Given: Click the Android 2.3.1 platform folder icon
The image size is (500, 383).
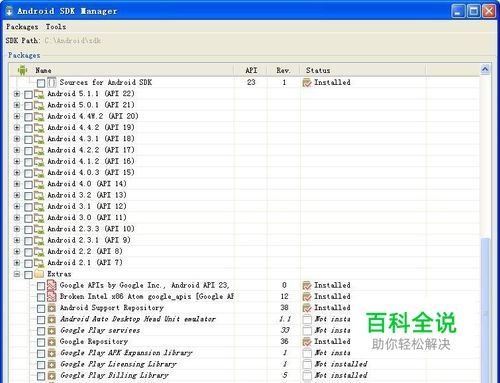Looking at the screenshot, I should [x=39, y=241].
